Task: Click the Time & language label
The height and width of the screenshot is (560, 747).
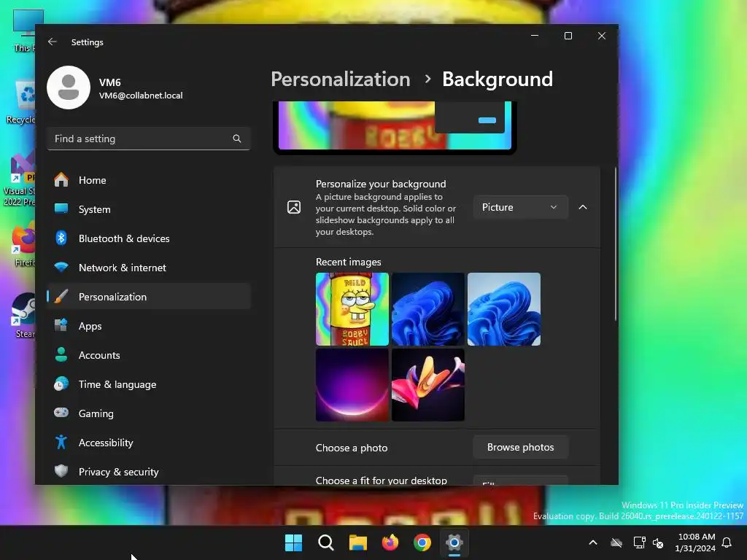Action: 117,384
